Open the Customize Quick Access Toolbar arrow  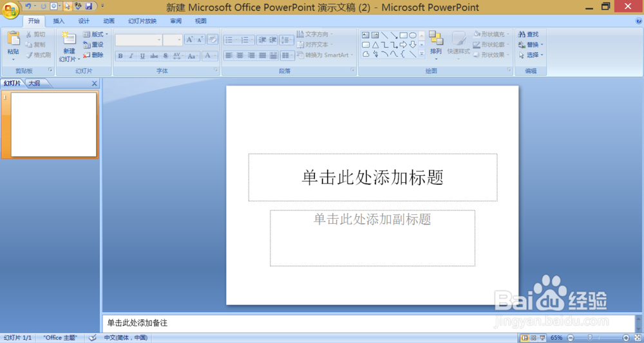[x=102, y=6]
